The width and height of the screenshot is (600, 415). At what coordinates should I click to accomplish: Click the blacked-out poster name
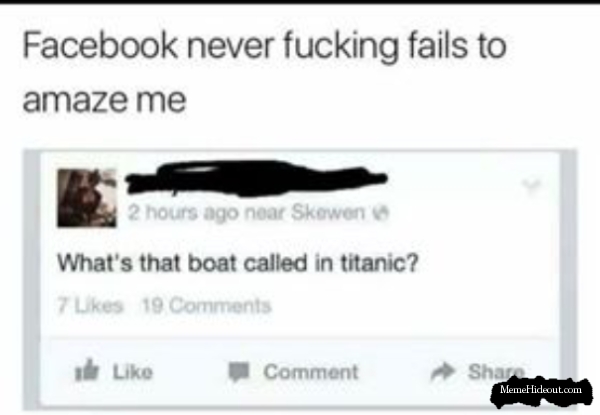[256, 179]
